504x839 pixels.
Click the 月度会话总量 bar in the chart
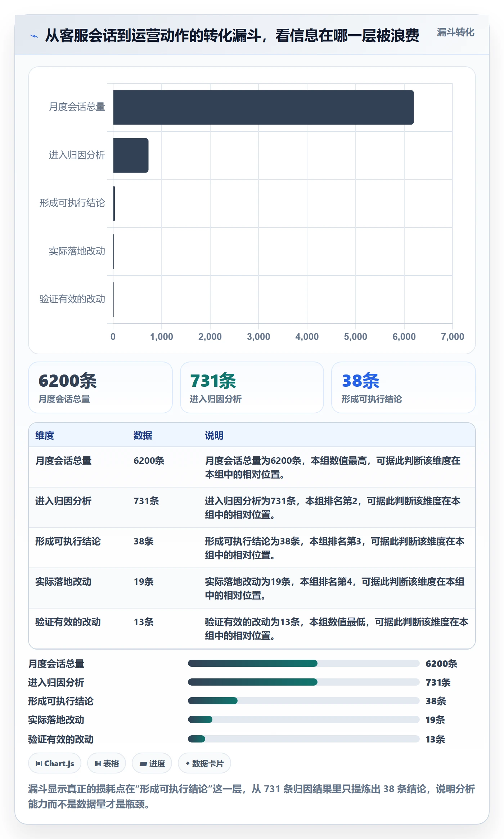264,107
